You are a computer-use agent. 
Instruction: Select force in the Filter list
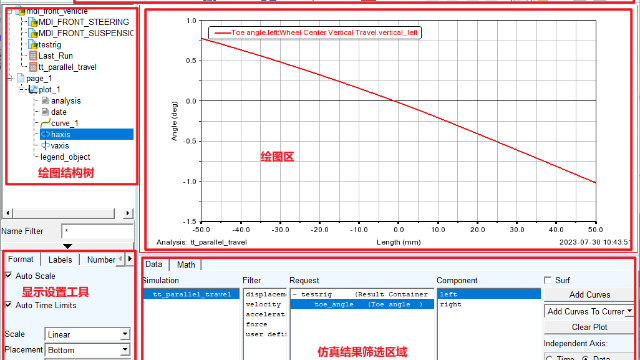tap(265, 324)
